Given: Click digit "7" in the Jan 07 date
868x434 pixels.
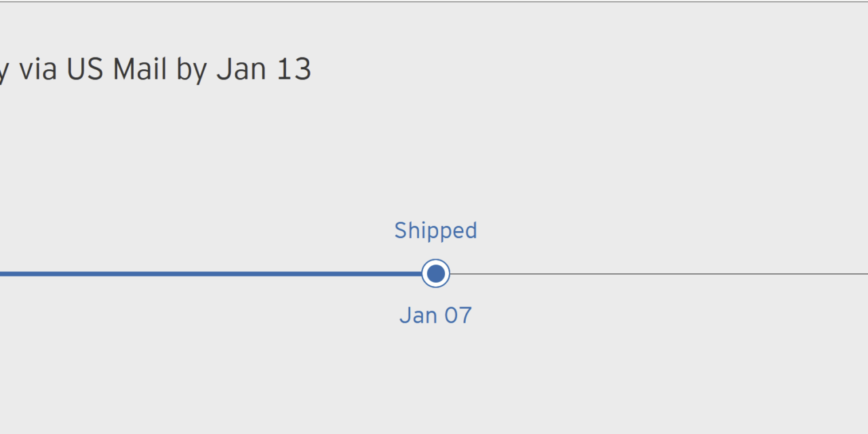Looking at the screenshot, I should [x=465, y=315].
